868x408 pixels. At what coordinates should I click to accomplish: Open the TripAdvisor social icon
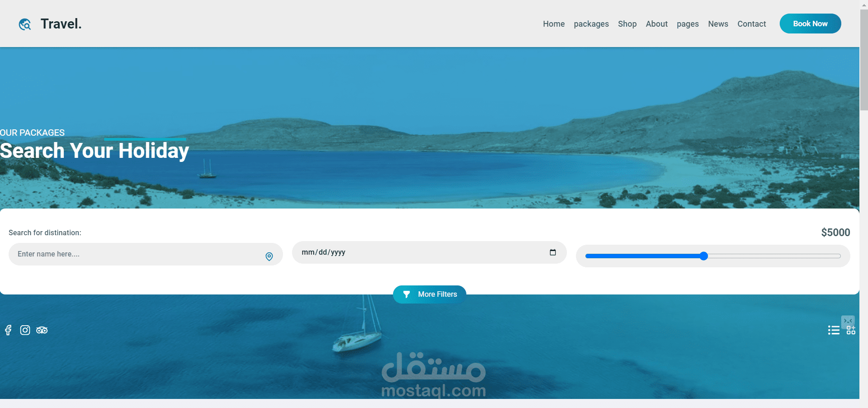pos(42,330)
